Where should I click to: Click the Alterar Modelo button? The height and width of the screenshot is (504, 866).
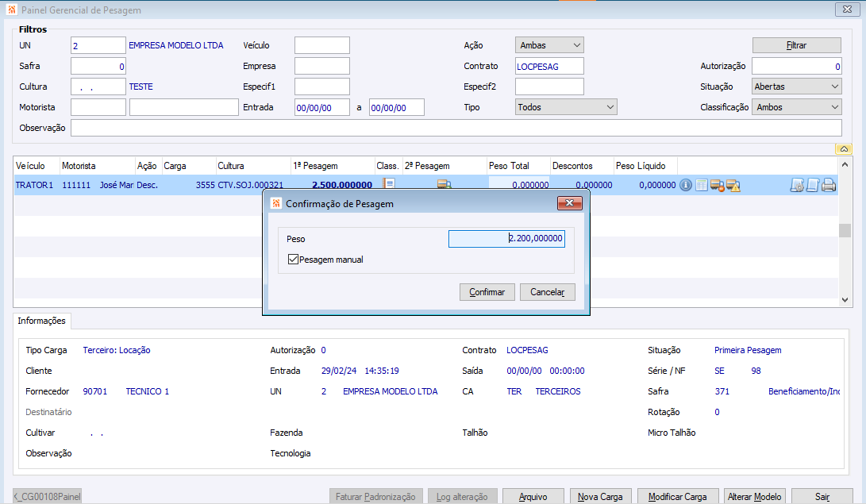click(x=754, y=496)
